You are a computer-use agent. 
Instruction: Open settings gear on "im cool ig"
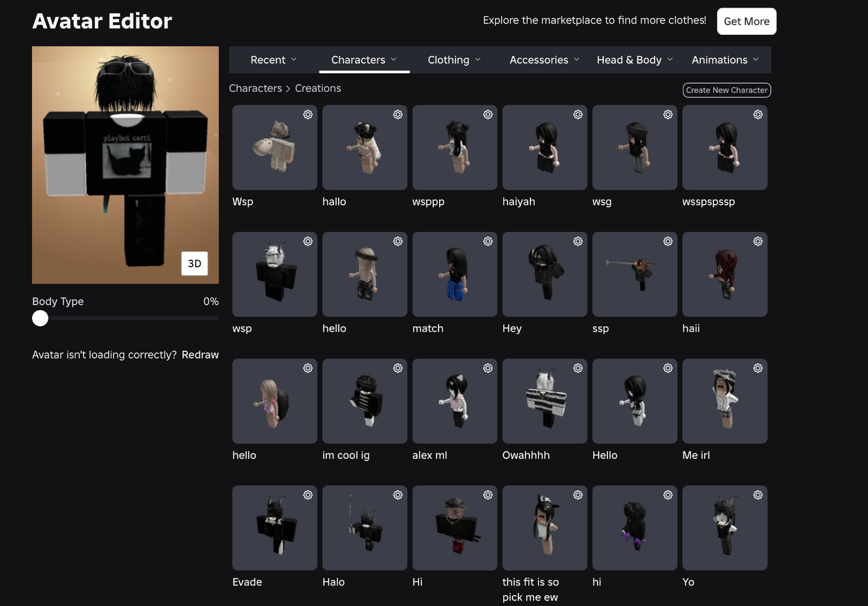pos(398,368)
